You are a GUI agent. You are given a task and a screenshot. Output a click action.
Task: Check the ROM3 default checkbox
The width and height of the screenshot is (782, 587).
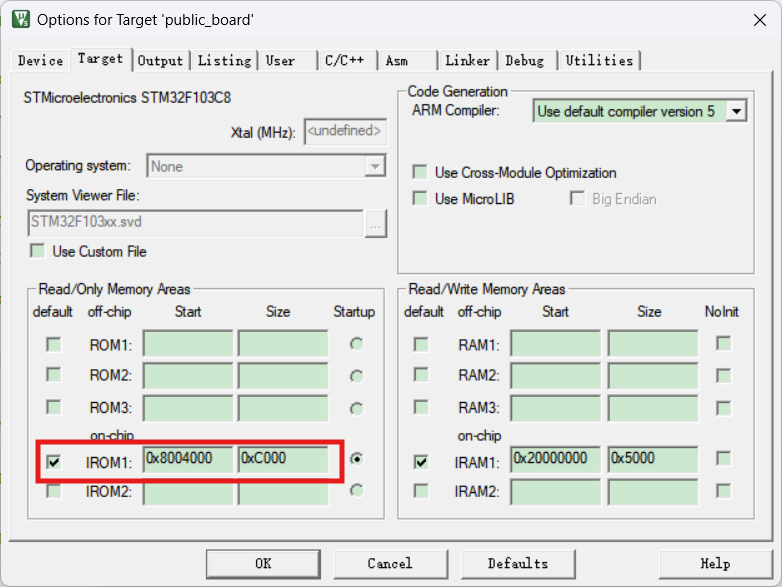click(53, 407)
